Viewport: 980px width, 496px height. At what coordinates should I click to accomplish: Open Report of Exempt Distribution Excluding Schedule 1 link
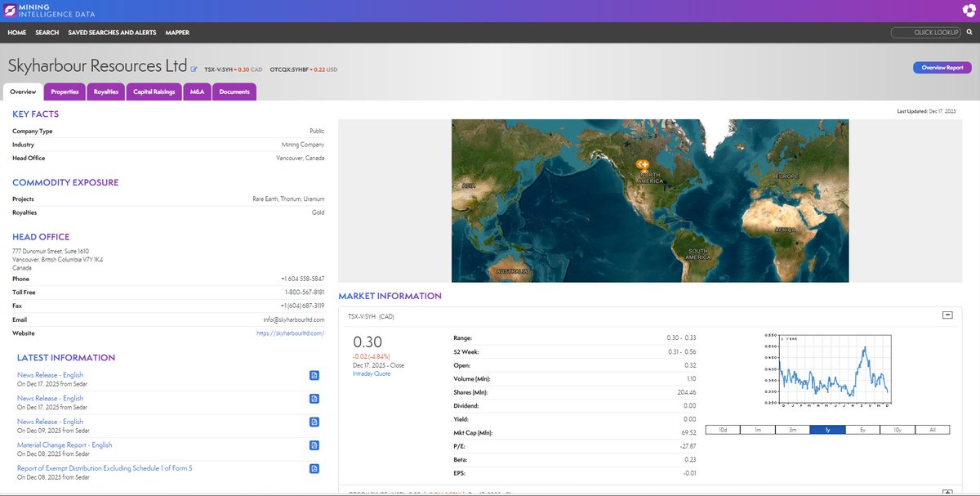click(x=105, y=468)
